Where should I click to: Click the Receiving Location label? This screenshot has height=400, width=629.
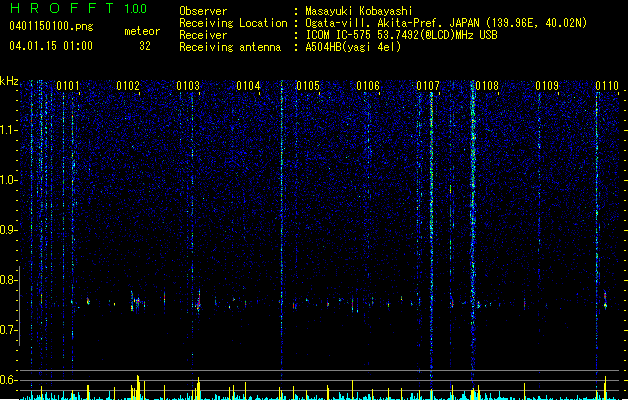[233, 23]
